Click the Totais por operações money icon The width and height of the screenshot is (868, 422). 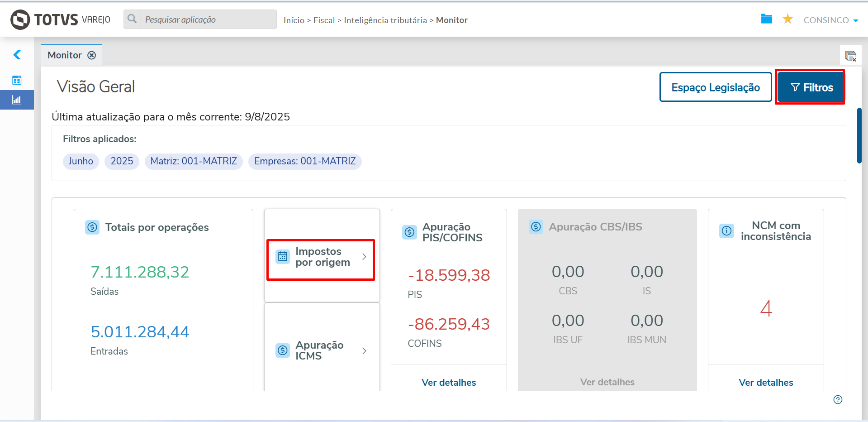tap(92, 227)
